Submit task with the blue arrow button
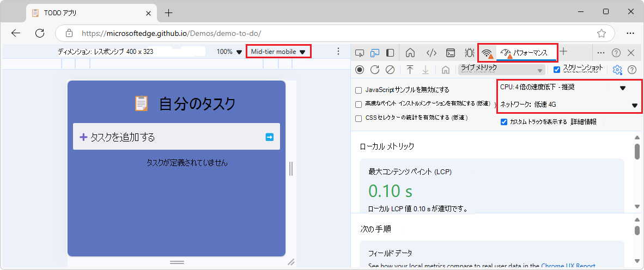 (x=270, y=137)
